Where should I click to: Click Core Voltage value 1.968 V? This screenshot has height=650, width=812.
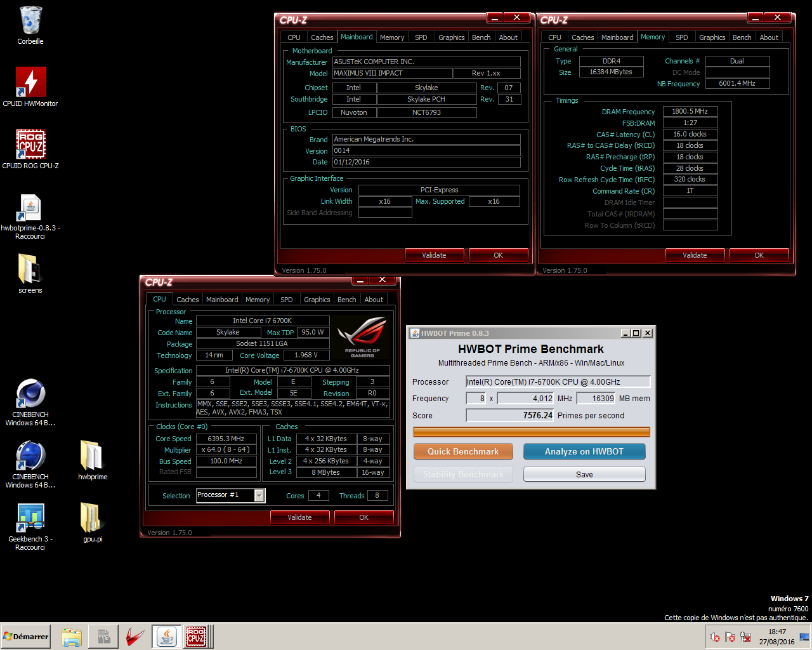[307, 355]
